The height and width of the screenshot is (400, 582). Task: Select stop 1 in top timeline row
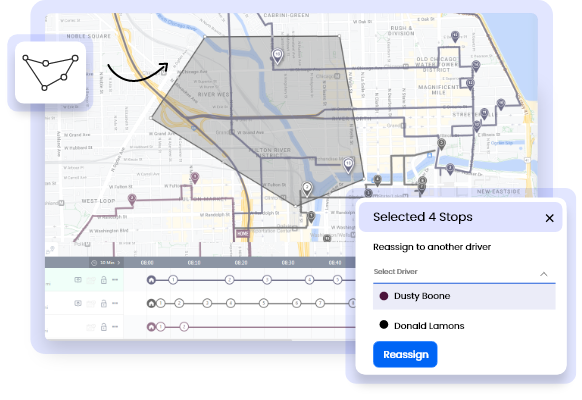pyautogui.click(x=173, y=280)
